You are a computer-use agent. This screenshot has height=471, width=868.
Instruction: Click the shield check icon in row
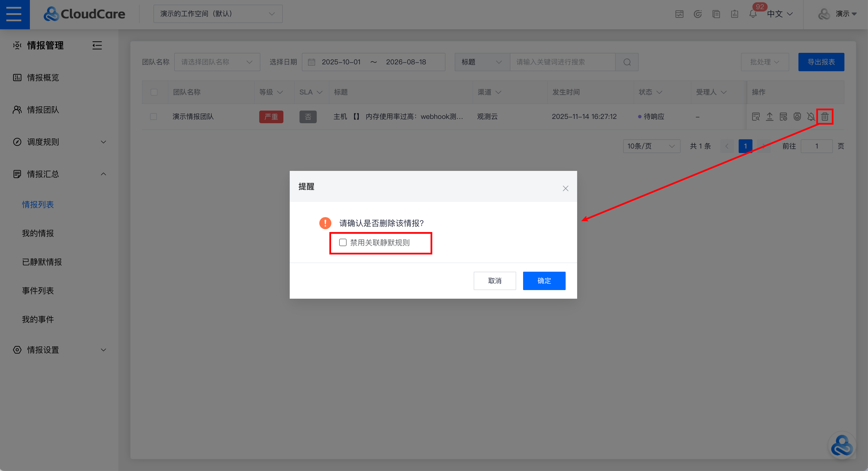[x=797, y=117]
